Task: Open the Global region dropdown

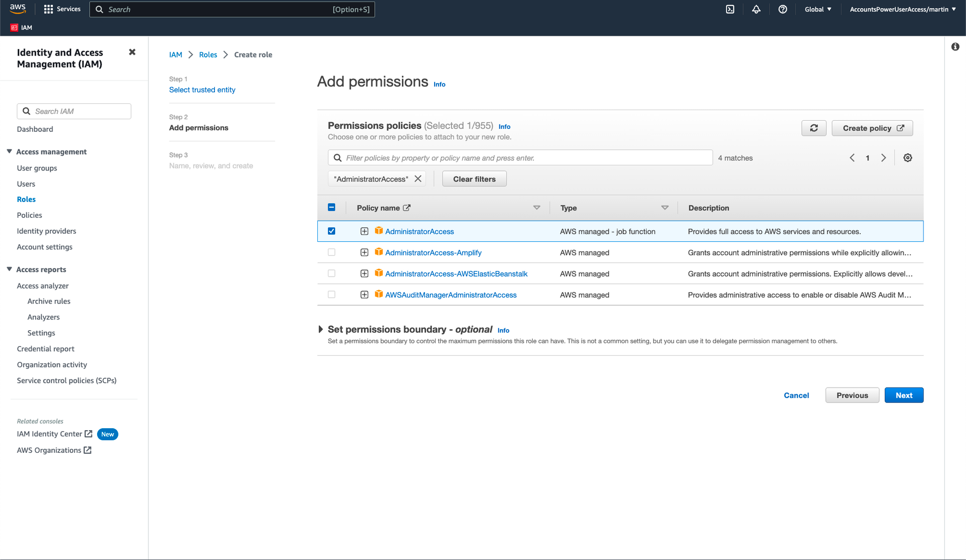Action: 818,9
